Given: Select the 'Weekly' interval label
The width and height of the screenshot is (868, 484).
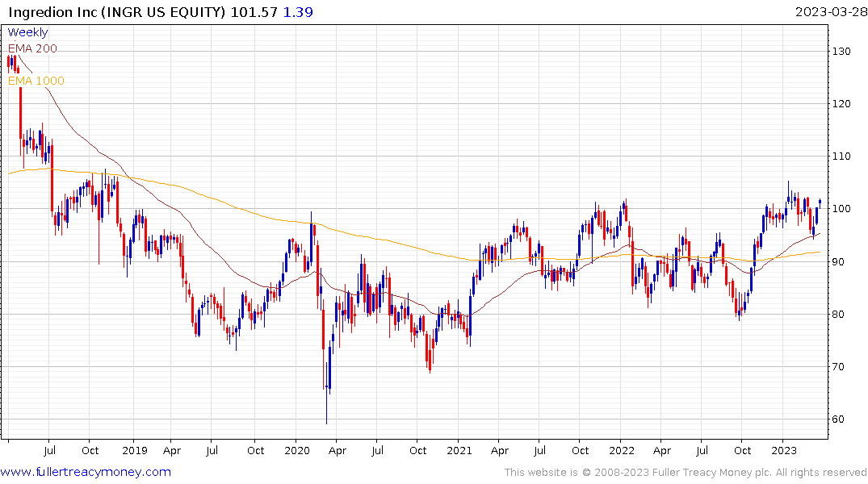Looking at the screenshot, I should click(x=27, y=32).
